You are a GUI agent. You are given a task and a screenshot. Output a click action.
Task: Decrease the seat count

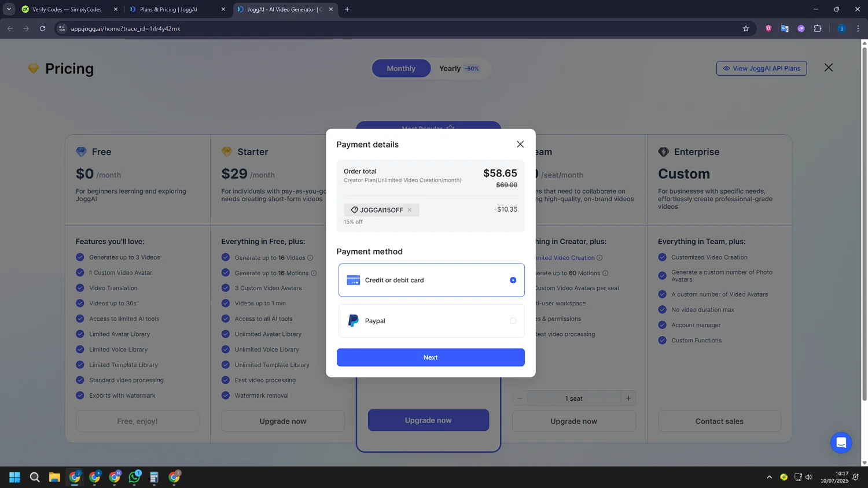(x=520, y=398)
